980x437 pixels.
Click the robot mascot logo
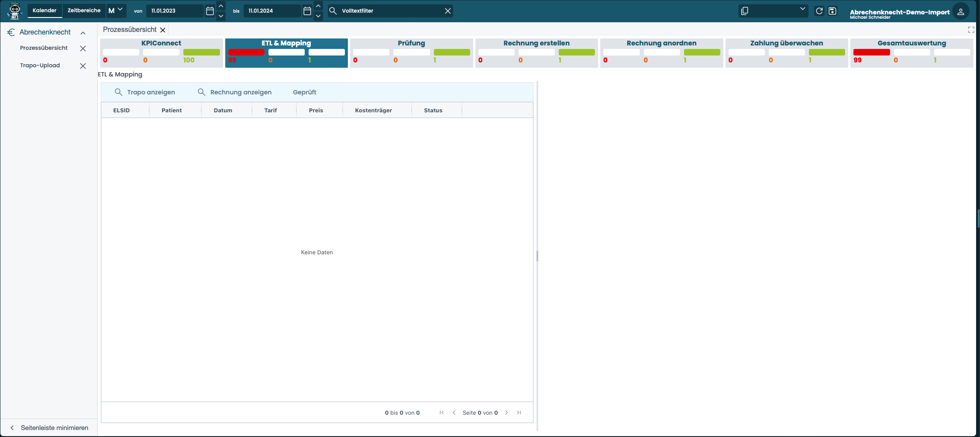pyautogui.click(x=15, y=11)
